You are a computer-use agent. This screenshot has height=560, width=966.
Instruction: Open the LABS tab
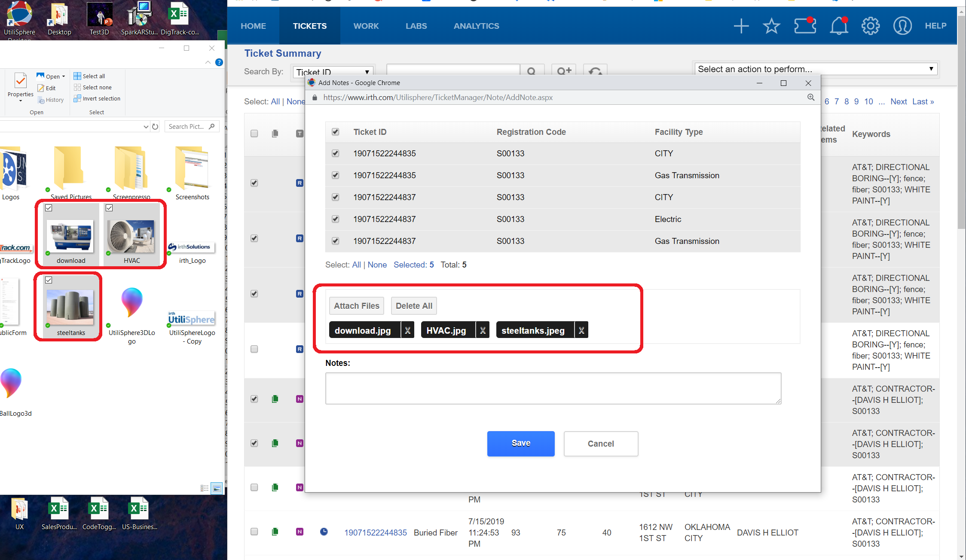point(416,26)
